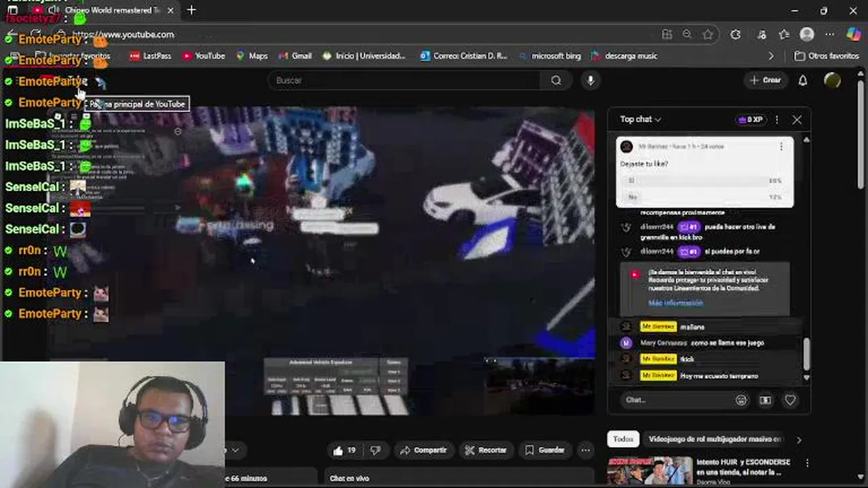Open a new browser tab
Screen dimensions: 868x488
tap(191, 10)
